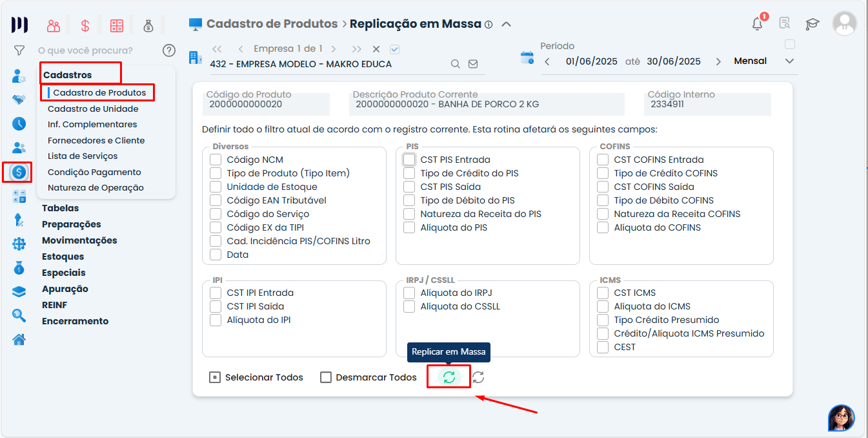Tick the Alíquota do IRPJ checkbox
The width and height of the screenshot is (868, 438).
pyautogui.click(x=409, y=293)
